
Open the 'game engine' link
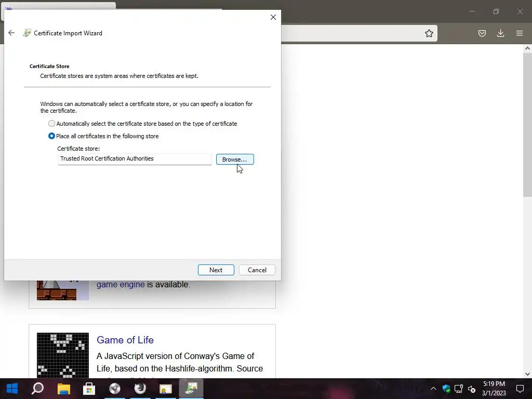[121, 284]
